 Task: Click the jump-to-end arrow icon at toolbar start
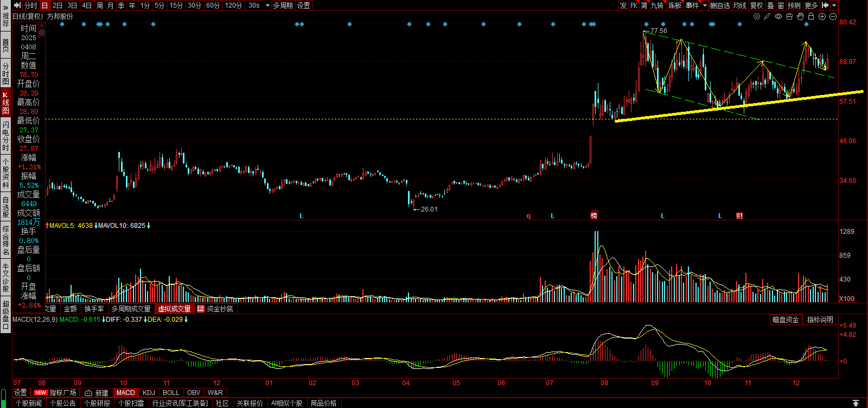coord(17,5)
